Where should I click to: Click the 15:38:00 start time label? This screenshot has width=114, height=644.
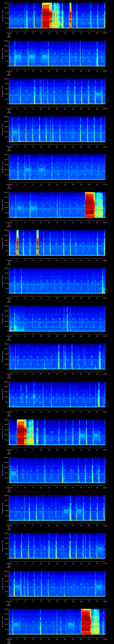point(9,639)
